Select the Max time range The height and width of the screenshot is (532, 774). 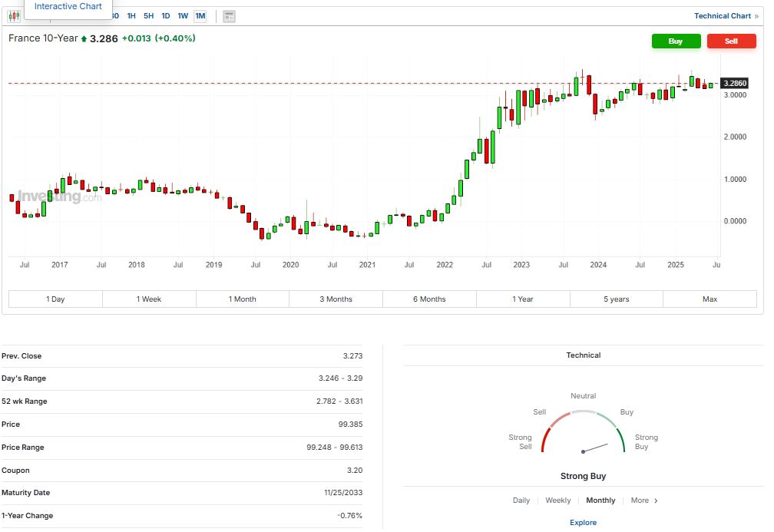[x=709, y=299]
